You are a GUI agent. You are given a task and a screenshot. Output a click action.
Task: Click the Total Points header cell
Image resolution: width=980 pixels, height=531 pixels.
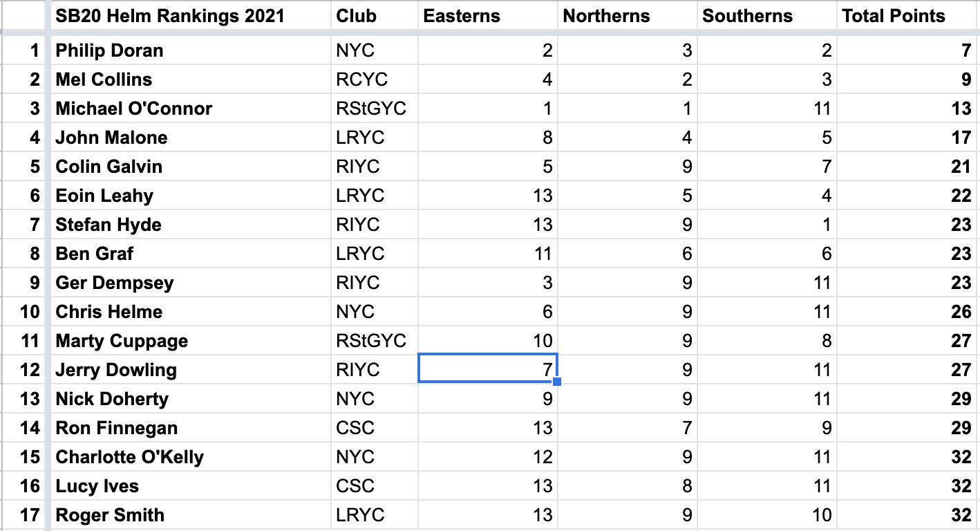(x=907, y=15)
